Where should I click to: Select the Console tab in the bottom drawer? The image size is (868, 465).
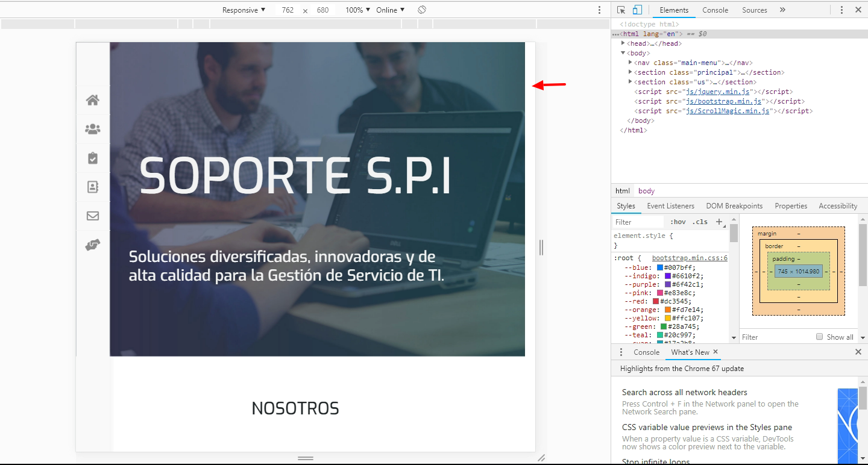click(x=646, y=352)
